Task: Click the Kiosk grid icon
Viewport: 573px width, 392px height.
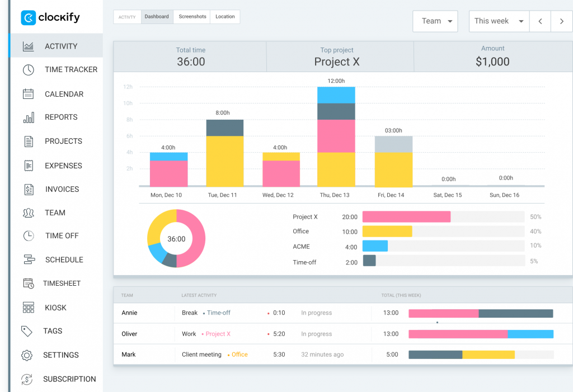Action: [28, 308]
